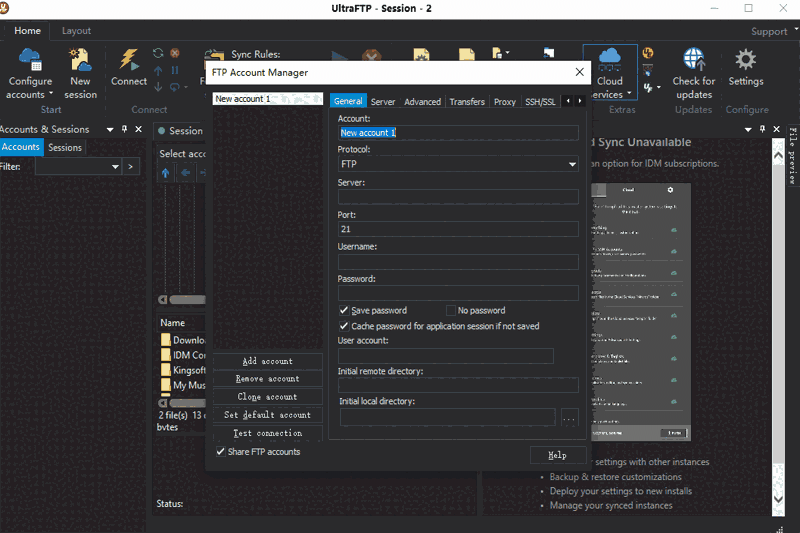
Task: Open the SSH/SSL tab
Action: point(540,102)
